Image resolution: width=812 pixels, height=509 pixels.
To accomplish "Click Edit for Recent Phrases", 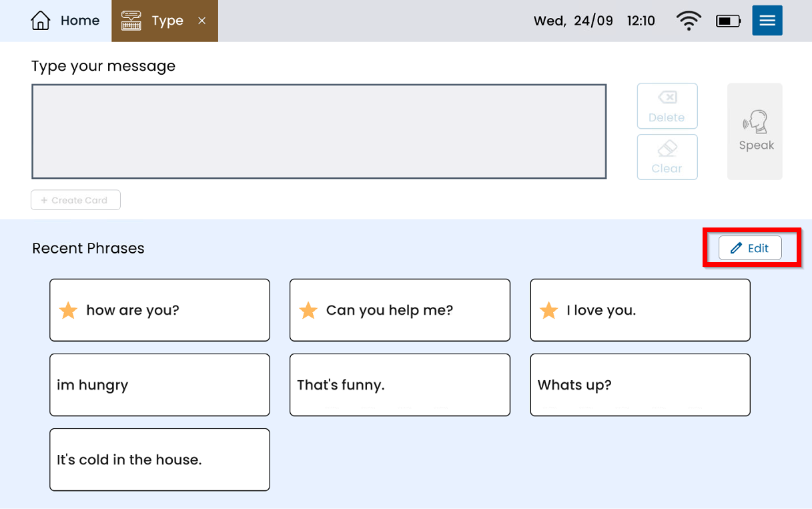I will point(750,248).
